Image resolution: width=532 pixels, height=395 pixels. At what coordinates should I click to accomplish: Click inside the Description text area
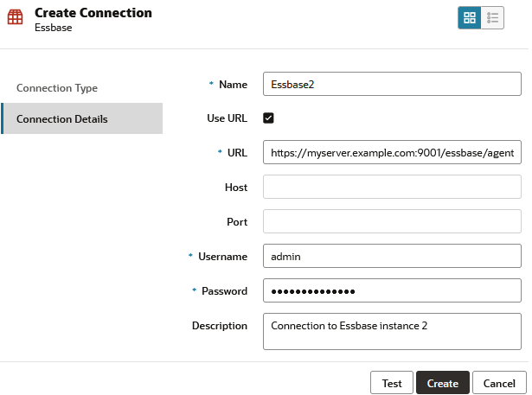[x=392, y=332]
